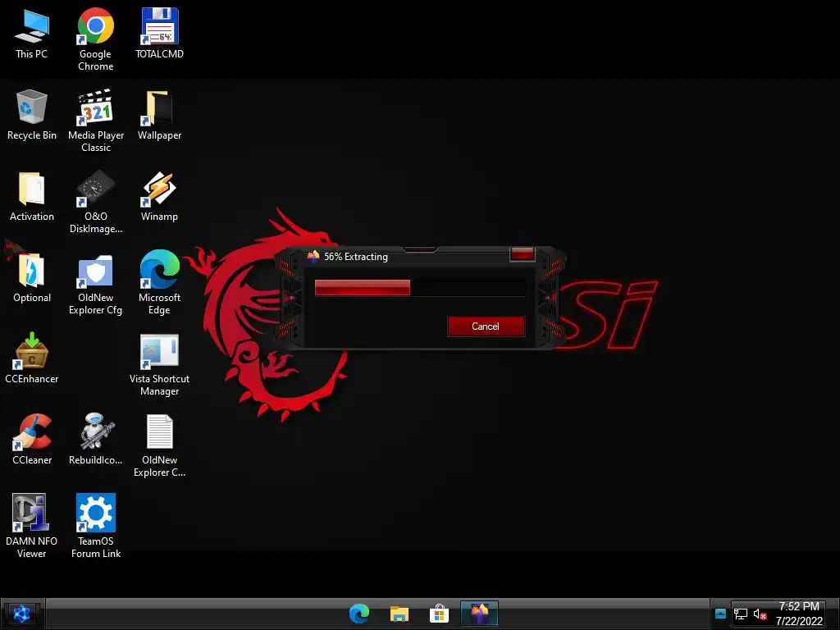Screen dimensions: 840x630
Task: Launch Microsoft Edge desktop shortcut
Action: pyautogui.click(x=160, y=283)
